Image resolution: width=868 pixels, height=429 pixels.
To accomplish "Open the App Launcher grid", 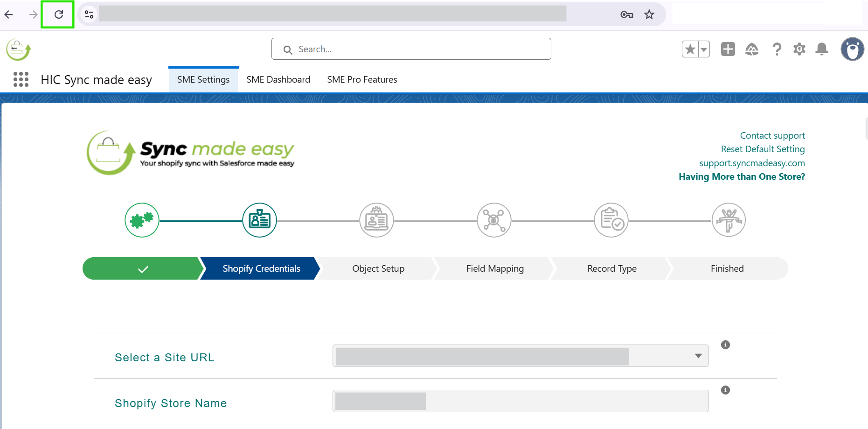I will point(21,79).
